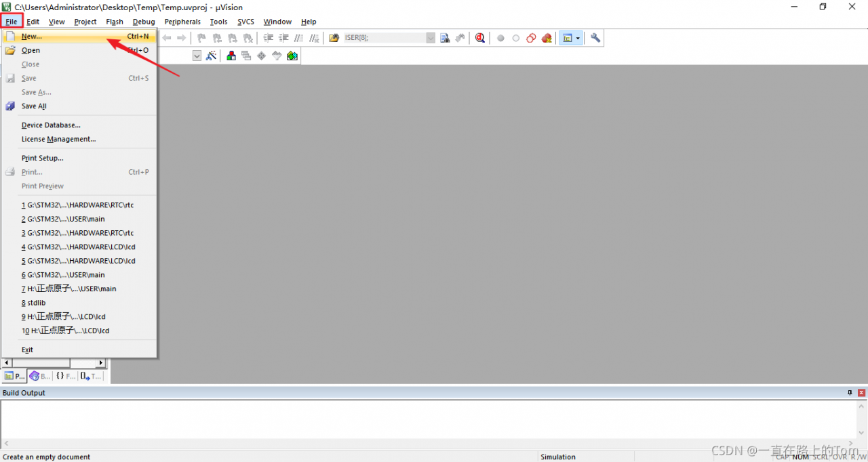Click the Manage Multi-Project Workspace icon

[x=246, y=56]
